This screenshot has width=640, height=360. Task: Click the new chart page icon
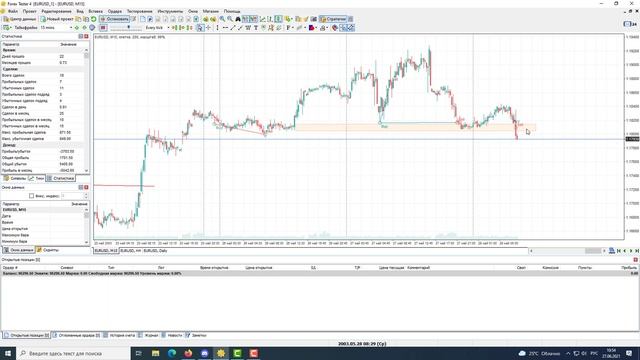pyautogui.click(x=142, y=19)
